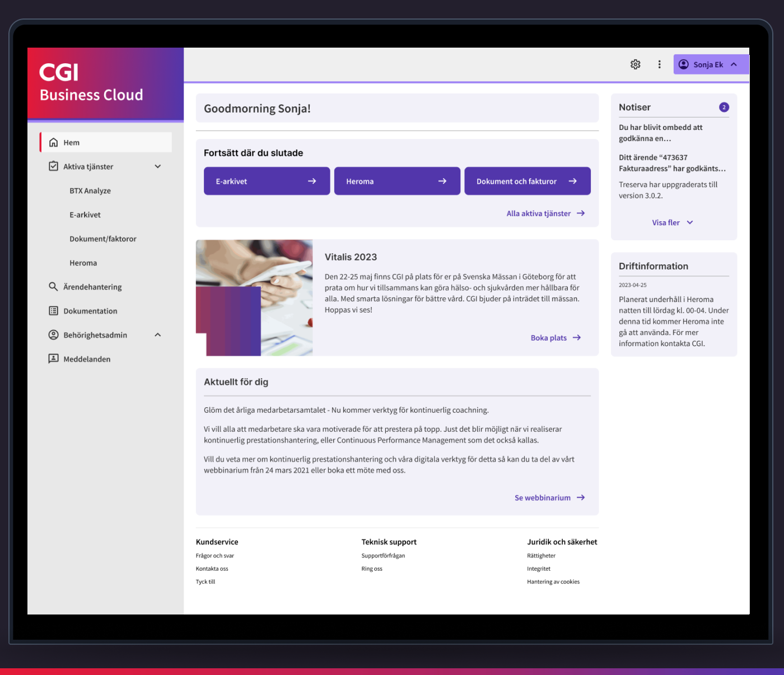The image size is (784, 675).
Task: Click the Notiser count badge
Action: (724, 107)
